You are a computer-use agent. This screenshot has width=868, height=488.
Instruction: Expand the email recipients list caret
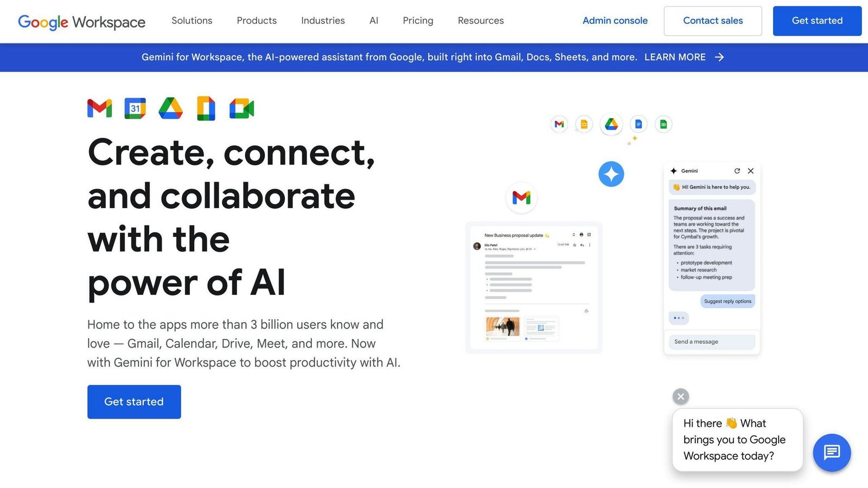click(x=535, y=249)
